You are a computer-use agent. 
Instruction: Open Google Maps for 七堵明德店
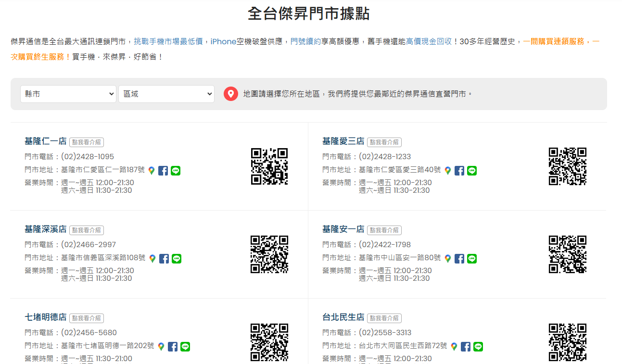click(x=161, y=346)
